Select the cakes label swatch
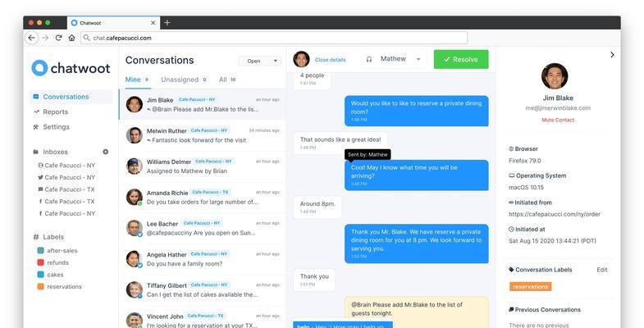This screenshot has width=644, height=328. (41, 274)
